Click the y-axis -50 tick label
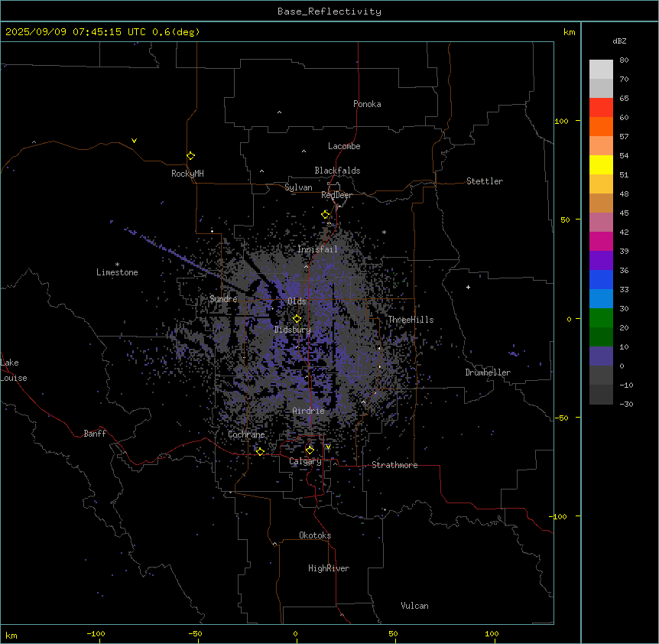This screenshot has height=644, width=659. (562, 418)
